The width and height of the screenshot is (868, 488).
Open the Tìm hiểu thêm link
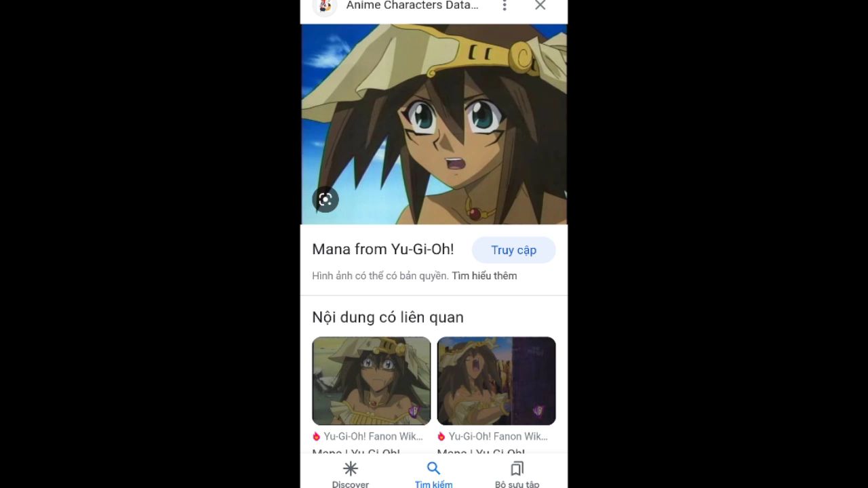(485, 276)
